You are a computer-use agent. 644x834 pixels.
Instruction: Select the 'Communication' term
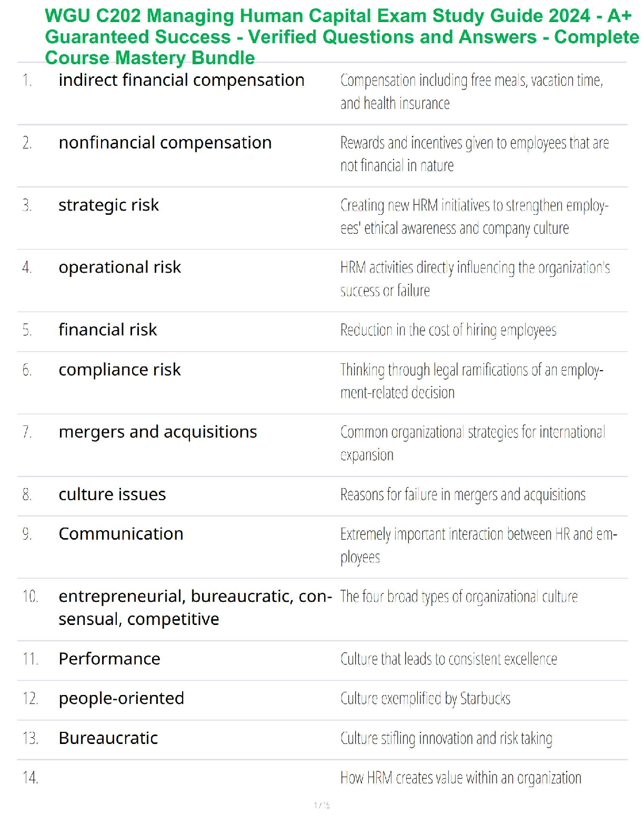121,534
